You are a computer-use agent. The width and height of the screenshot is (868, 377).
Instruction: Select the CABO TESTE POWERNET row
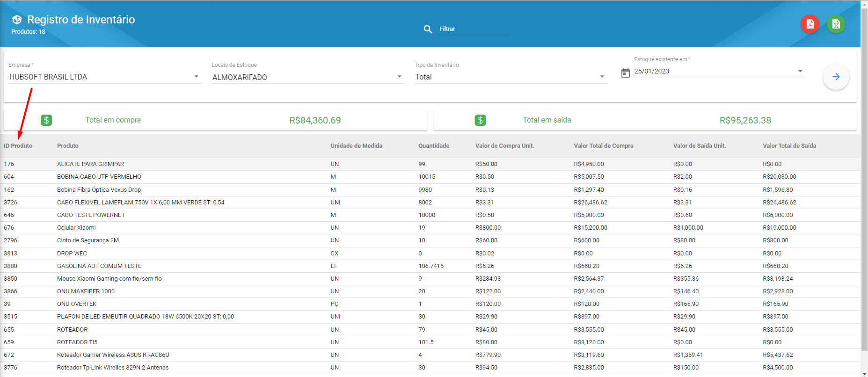coord(430,215)
